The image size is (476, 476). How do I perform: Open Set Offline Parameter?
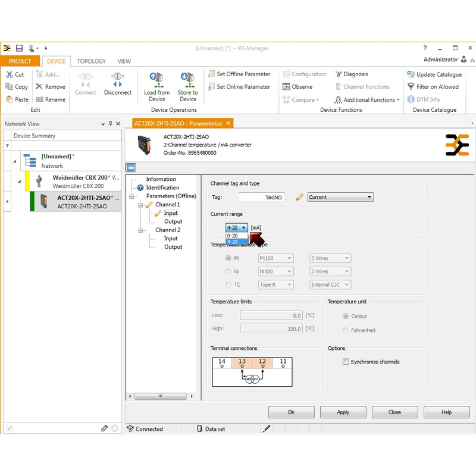click(239, 74)
